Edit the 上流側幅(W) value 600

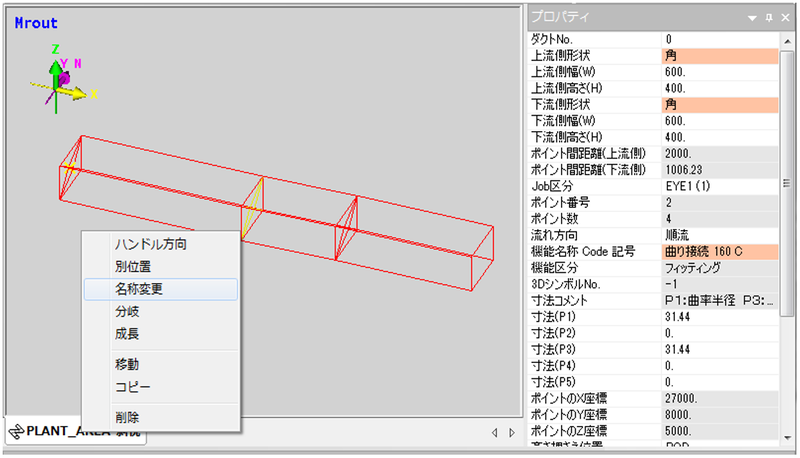[718, 72]
